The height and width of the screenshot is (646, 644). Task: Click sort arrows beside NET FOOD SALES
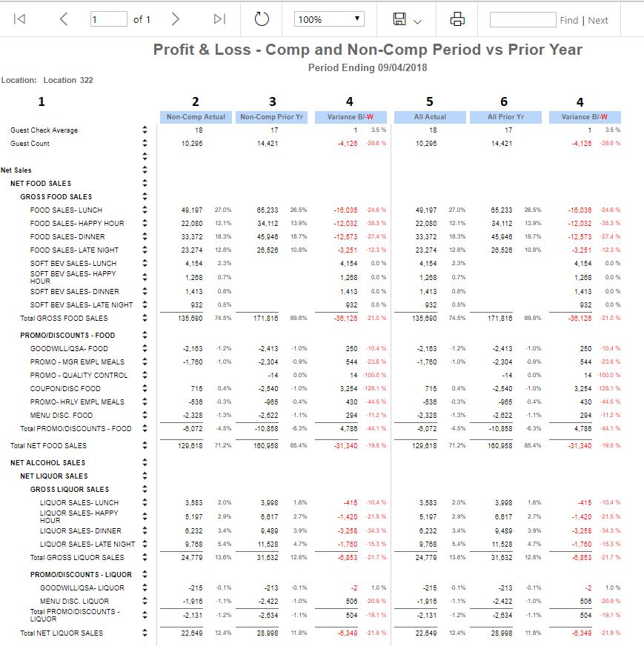click(145, 183)
